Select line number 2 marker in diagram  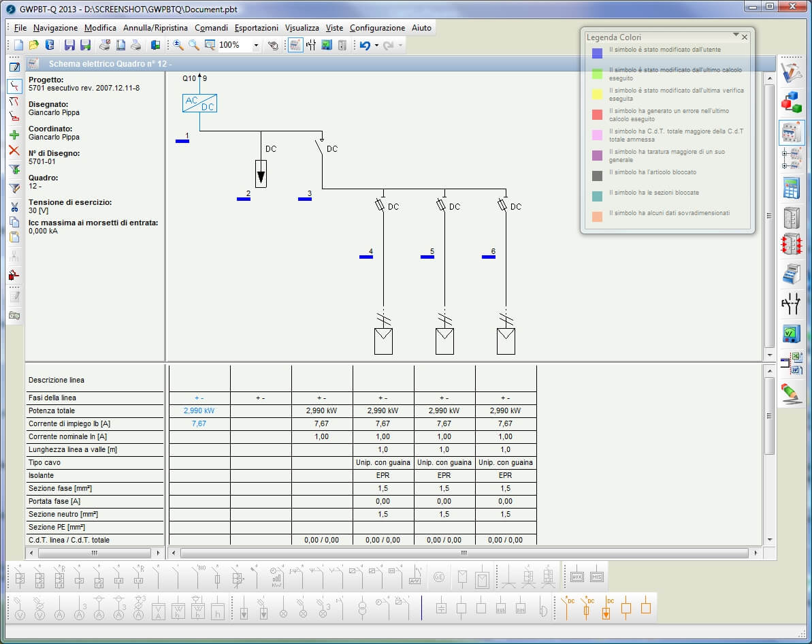(x=244, y=195)
